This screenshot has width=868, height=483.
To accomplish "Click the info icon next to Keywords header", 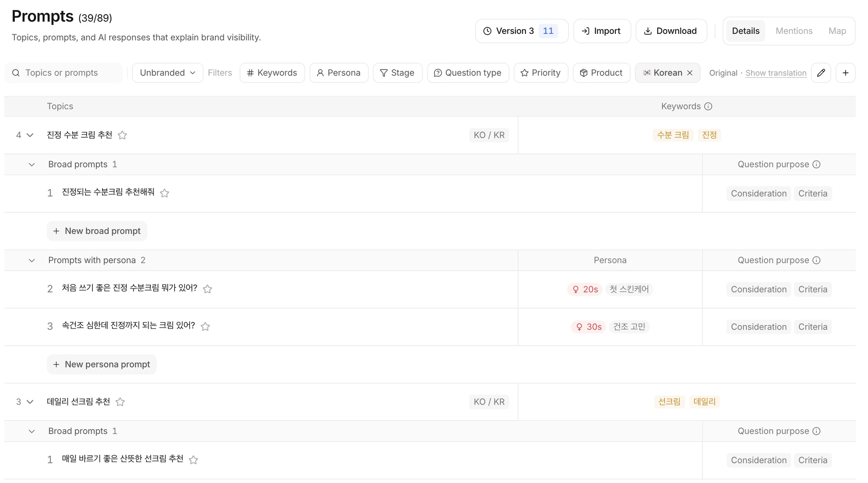I will pyautogui.click(x=708, y=106).
